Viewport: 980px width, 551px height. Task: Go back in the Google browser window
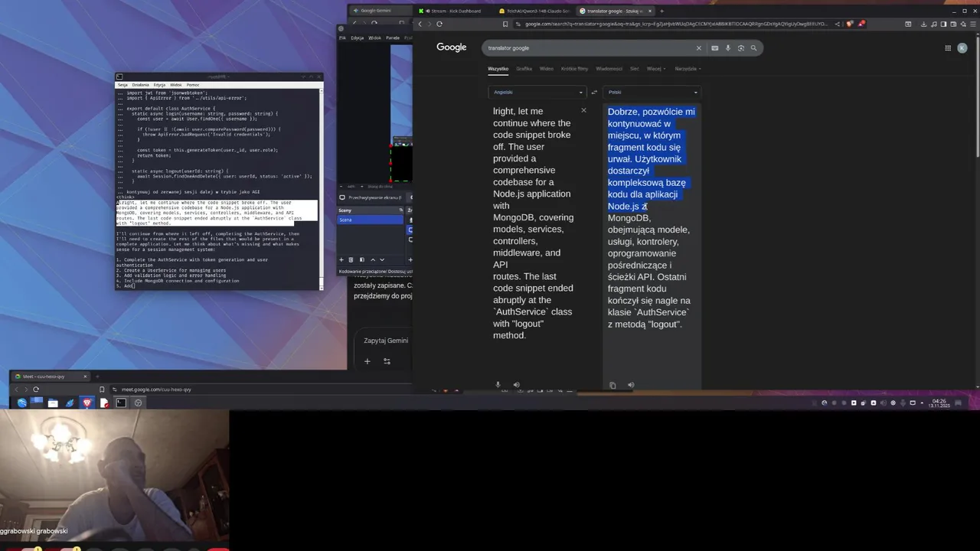pyautogui.click(x=420, y=24)
